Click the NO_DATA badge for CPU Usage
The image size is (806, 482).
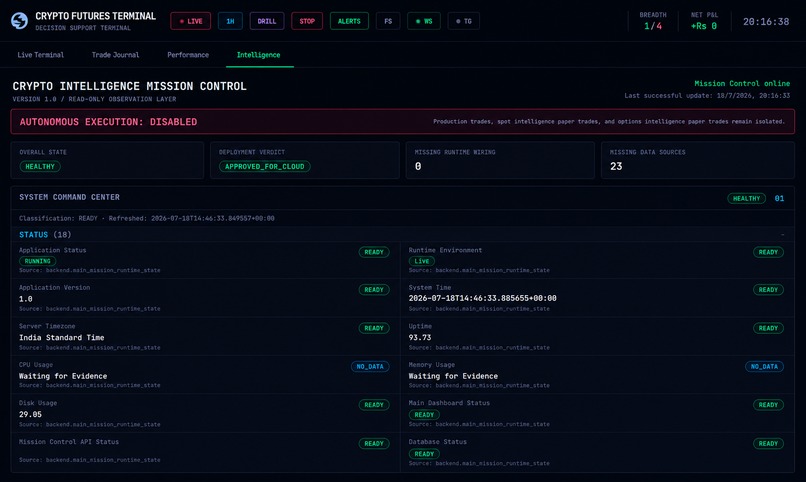pyautogui.click(x=370, y=366)
